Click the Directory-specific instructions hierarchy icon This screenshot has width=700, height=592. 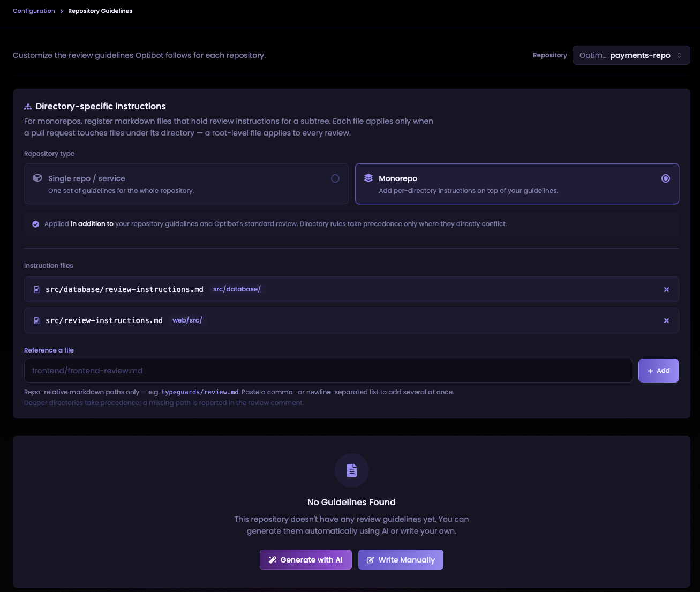pos(28,107)
